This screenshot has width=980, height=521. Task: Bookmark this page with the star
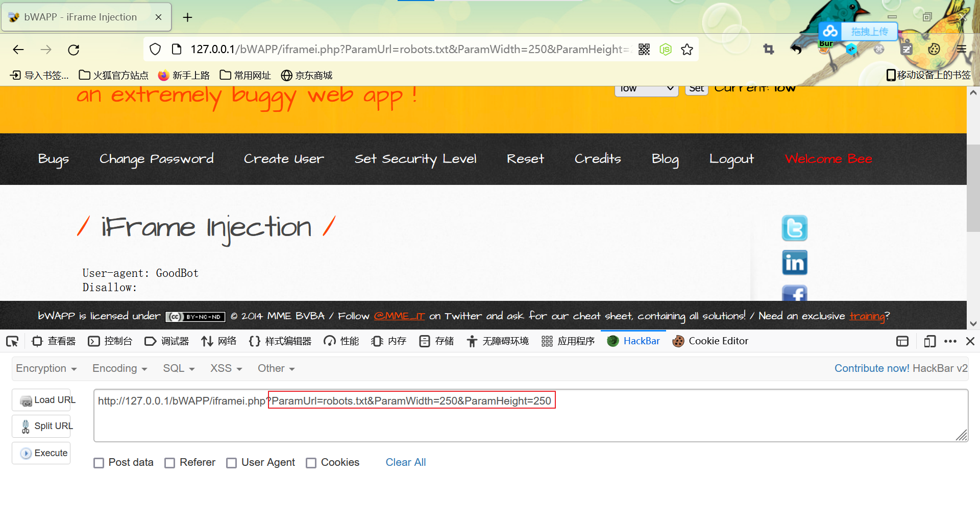[687, 49]
